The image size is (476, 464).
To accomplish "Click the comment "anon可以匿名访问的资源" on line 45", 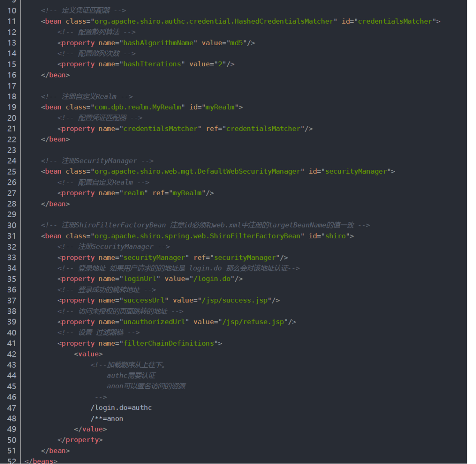I will click(146, 386).
